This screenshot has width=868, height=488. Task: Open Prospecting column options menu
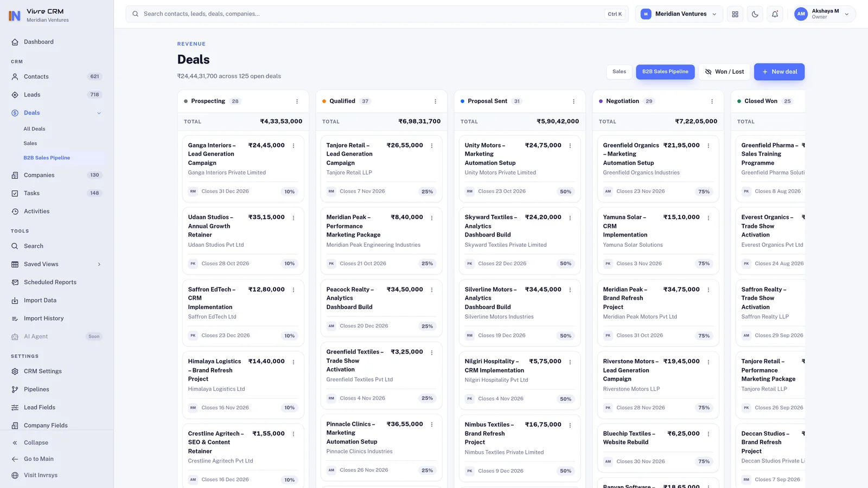pos(297,101)
